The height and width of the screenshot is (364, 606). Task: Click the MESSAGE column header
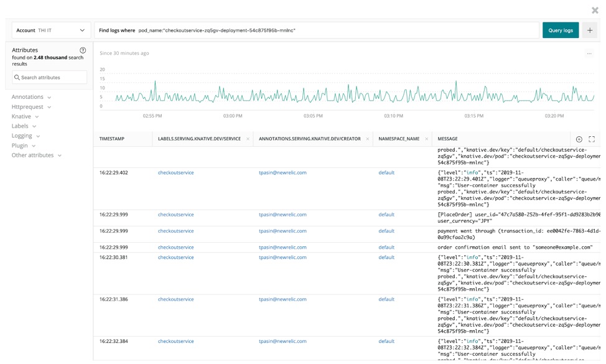tap(447, 139)
